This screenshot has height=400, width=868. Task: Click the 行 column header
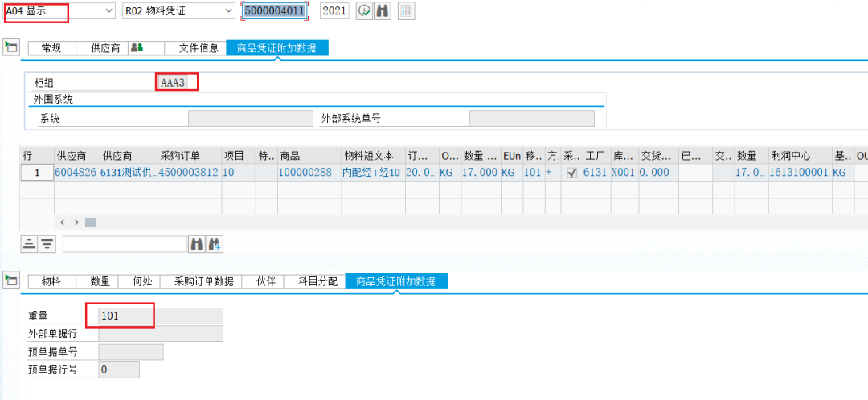pos(37,156)
